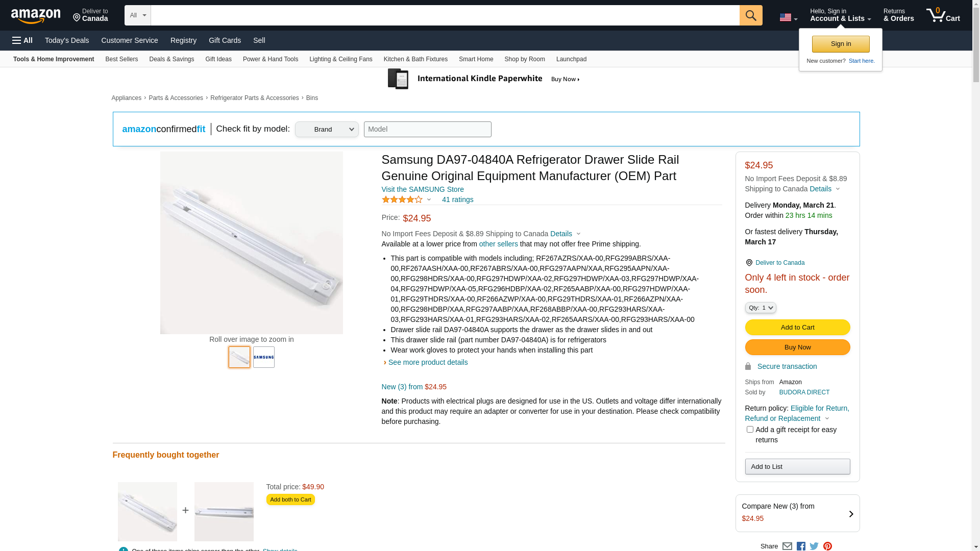Click the Amazon logo
Screen dimensions: 980x551
(36, 16)
